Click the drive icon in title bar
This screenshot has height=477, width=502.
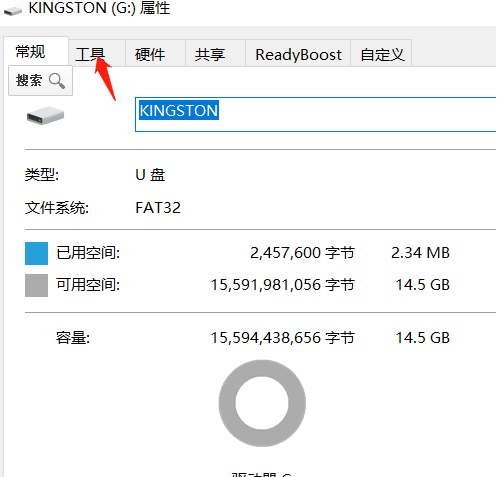click(x=13, y=11)
